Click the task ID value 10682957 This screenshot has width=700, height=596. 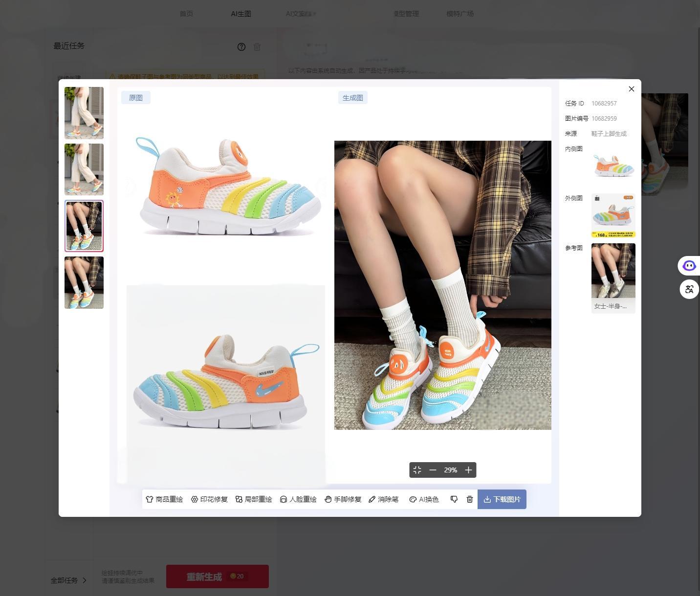604,104
